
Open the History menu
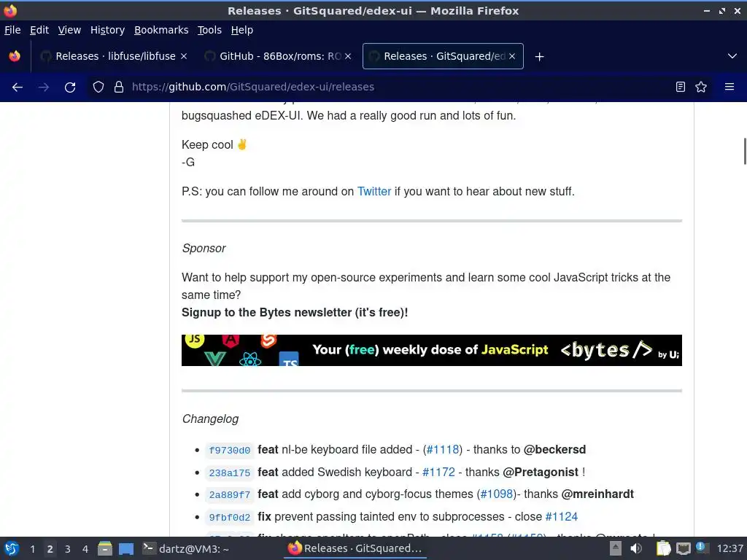pos(108,30)
